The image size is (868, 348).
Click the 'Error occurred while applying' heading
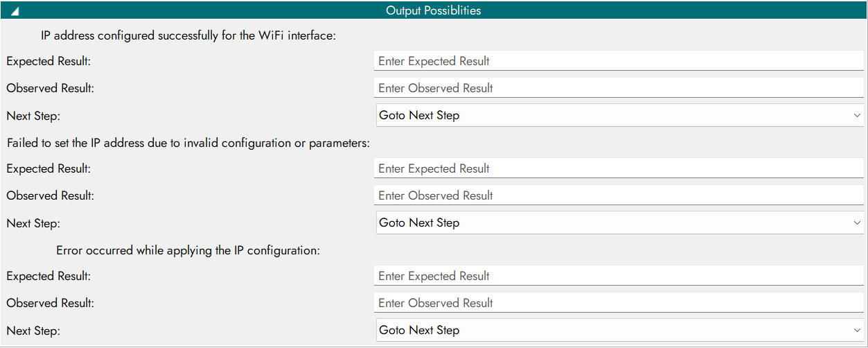tap(188, 250)
